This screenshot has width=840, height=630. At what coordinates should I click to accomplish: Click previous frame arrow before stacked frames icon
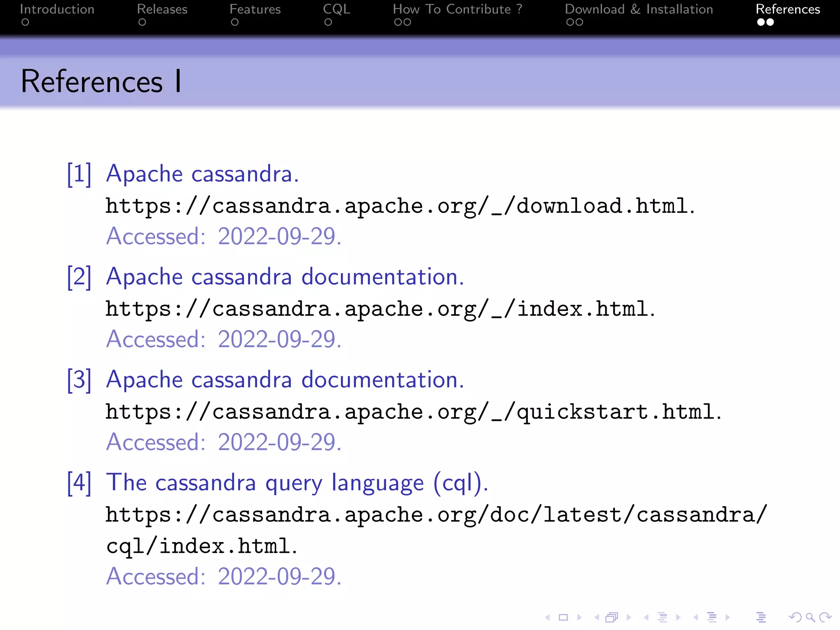(x=597, y=617)
